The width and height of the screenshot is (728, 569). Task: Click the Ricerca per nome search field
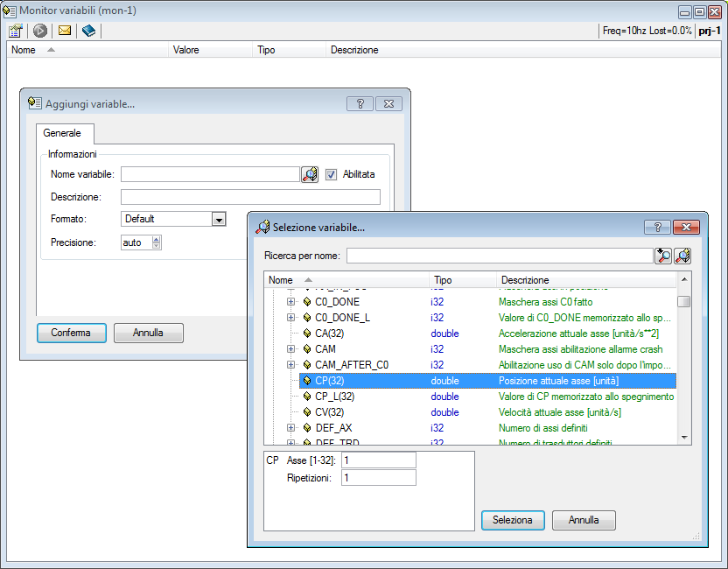(x=500, y=256)
